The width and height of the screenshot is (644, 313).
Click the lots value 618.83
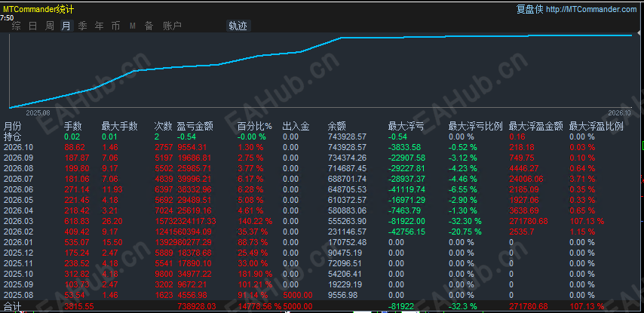[x=76, y=221]
